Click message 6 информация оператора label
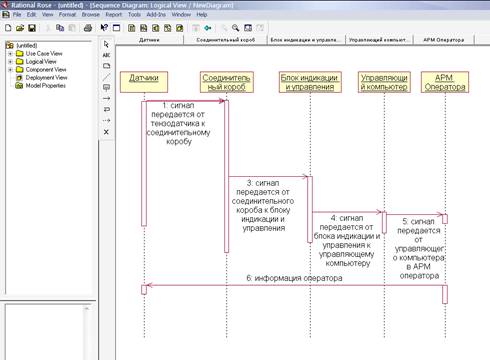 [x=294, y=278]
